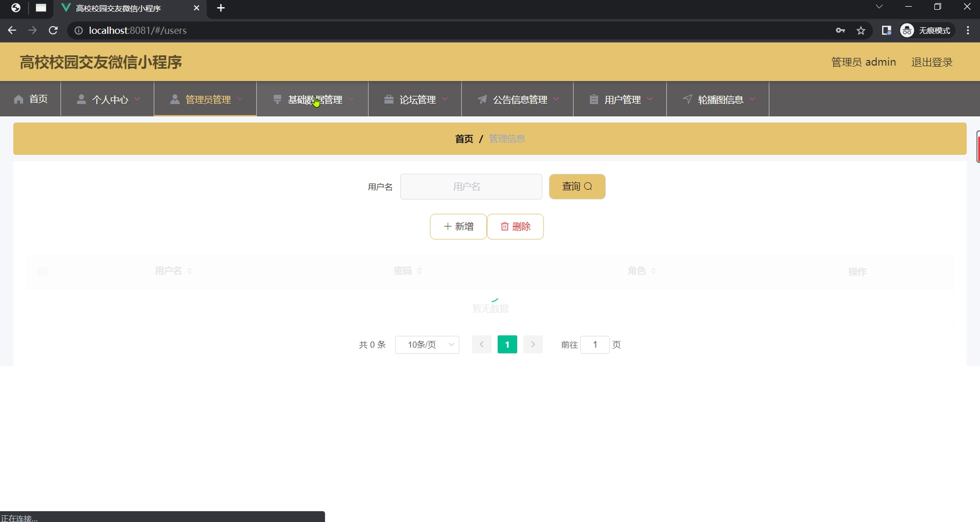This screenshot has height=522, width=980.
Task: Focus the 用户名 search input field
Action: point(471,187)
